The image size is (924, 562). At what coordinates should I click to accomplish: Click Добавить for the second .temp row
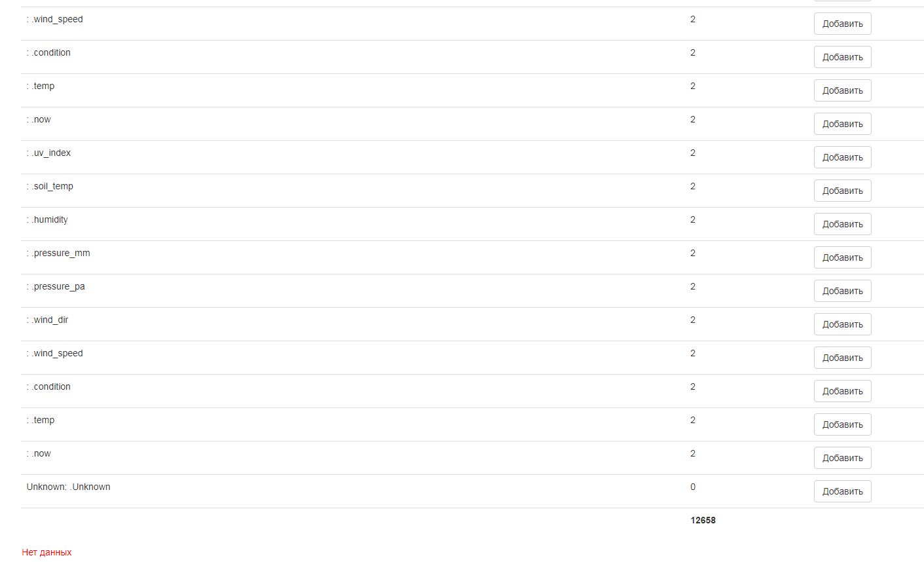tap(842, 424)
